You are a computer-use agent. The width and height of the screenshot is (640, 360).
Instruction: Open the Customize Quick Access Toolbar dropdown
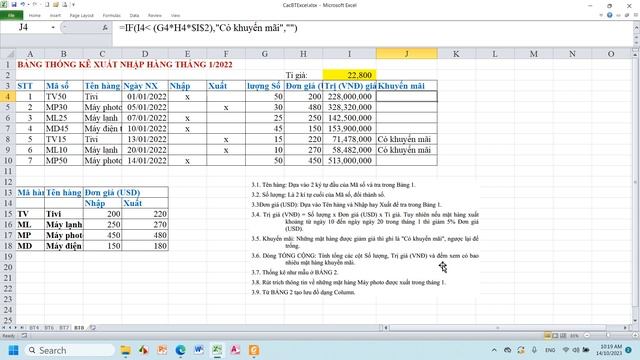point(73,5)
